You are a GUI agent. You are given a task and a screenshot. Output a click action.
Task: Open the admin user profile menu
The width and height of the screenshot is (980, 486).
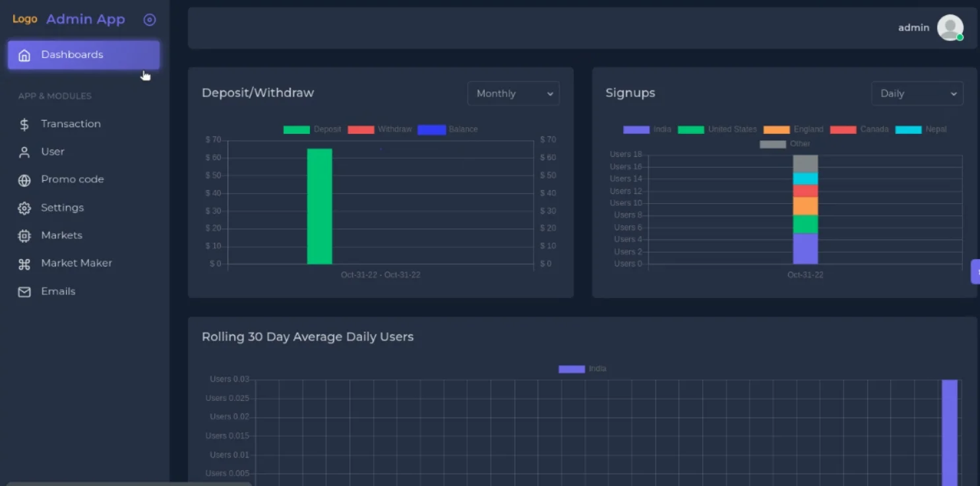point(950,28)
